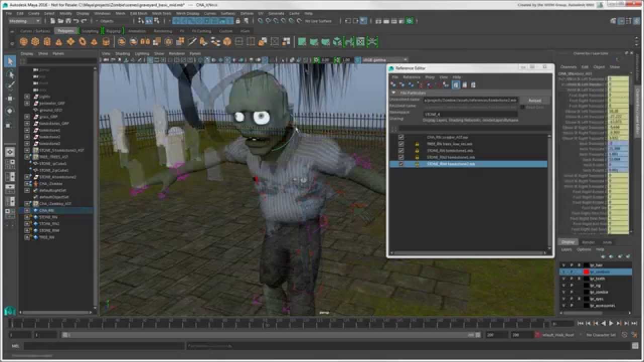Click the last toolbar icon in Reference Editor

pos(472,85)
